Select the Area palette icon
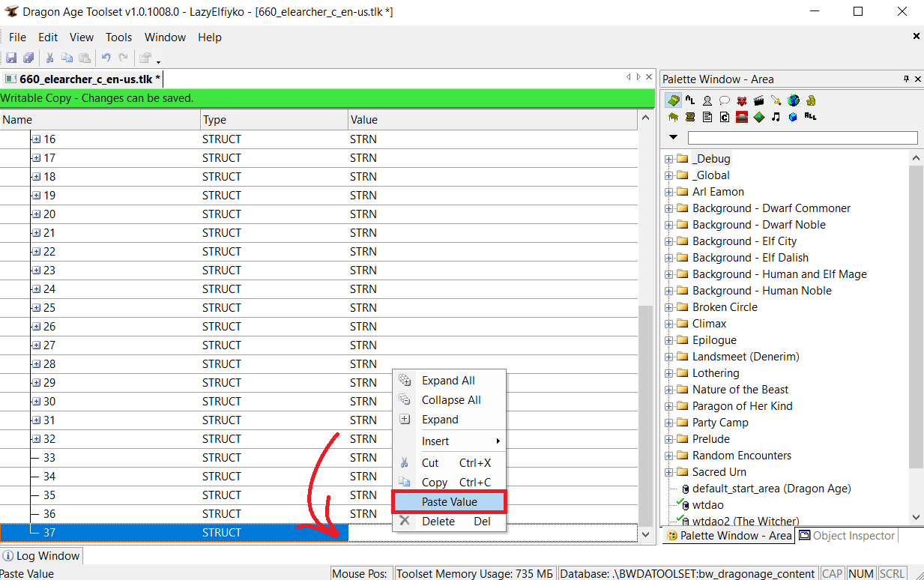The image size is (924, 580). [x=673, y=100]
